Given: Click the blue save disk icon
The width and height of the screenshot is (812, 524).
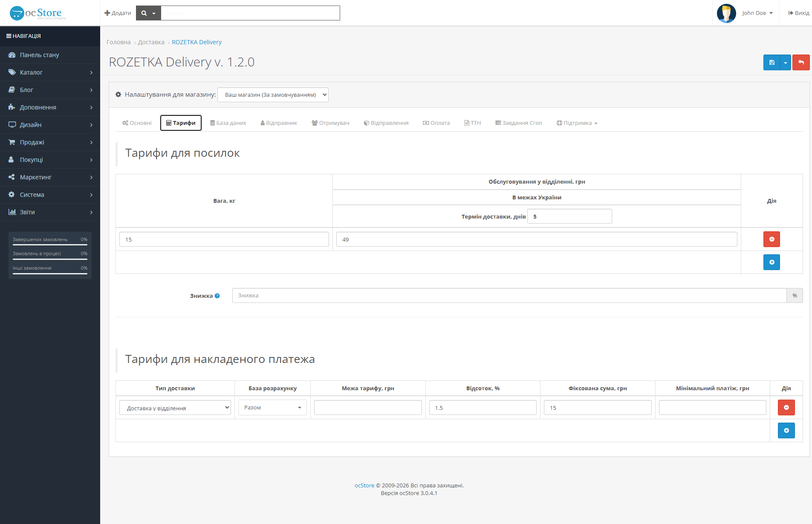Looking at the screenshot, I should point(772,62).
